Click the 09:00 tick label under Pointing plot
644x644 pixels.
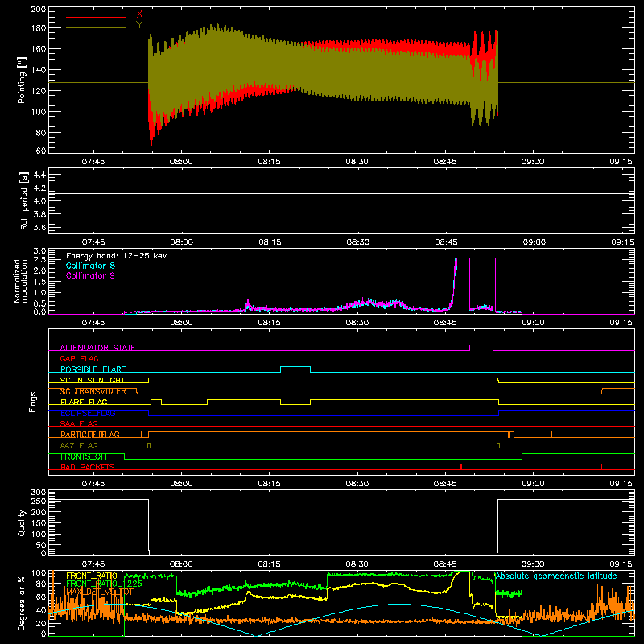point(533,162)
